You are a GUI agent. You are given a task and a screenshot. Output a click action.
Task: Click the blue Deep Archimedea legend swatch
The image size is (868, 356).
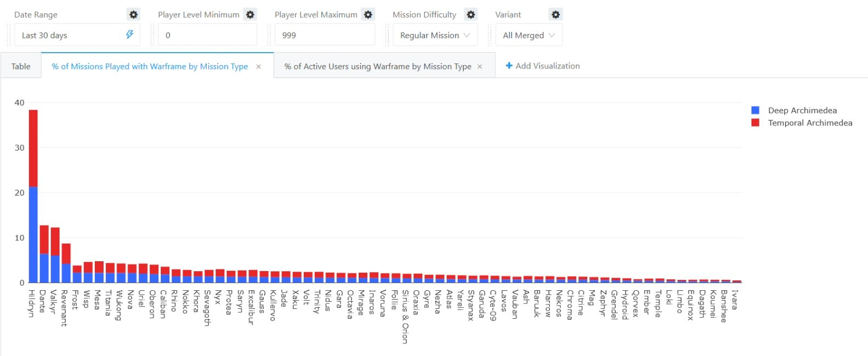[755, 110]
